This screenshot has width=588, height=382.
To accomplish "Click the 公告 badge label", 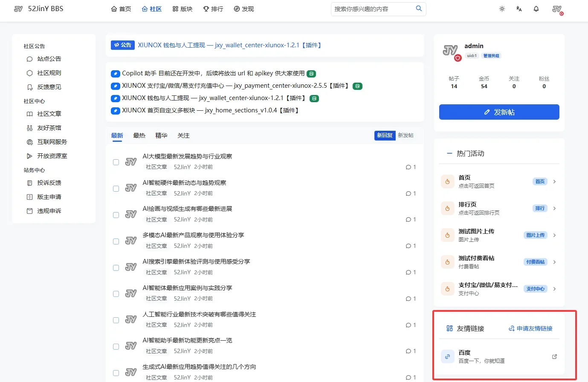I will click(x=123, y=45).
